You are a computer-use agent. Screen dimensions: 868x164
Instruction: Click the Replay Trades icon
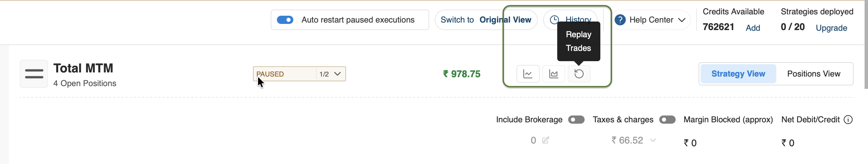[x=579, y=74]
